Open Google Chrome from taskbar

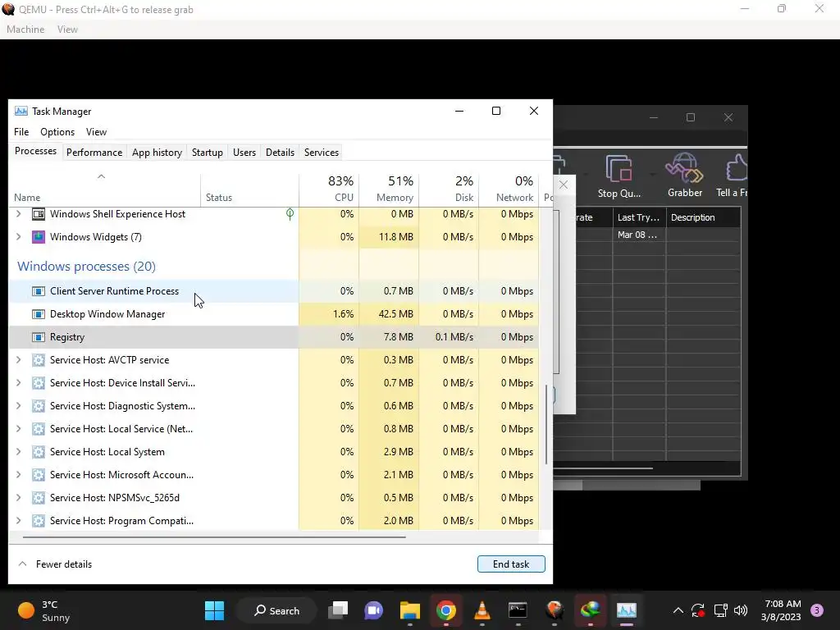[x=445, y=610]
